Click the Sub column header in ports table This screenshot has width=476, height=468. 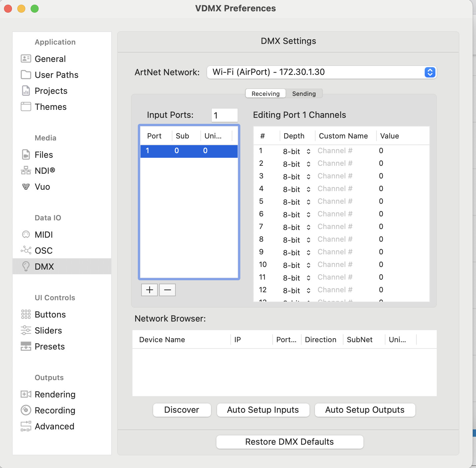(186, 136)
